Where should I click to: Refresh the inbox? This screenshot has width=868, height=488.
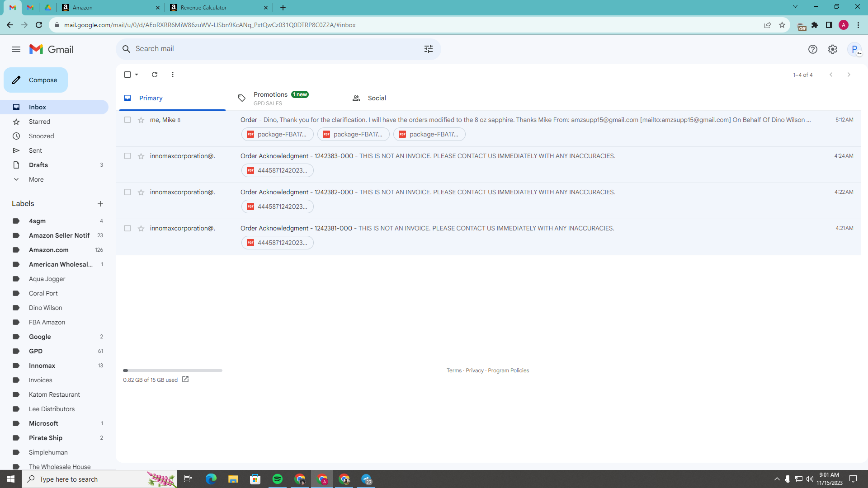[155, 75]
